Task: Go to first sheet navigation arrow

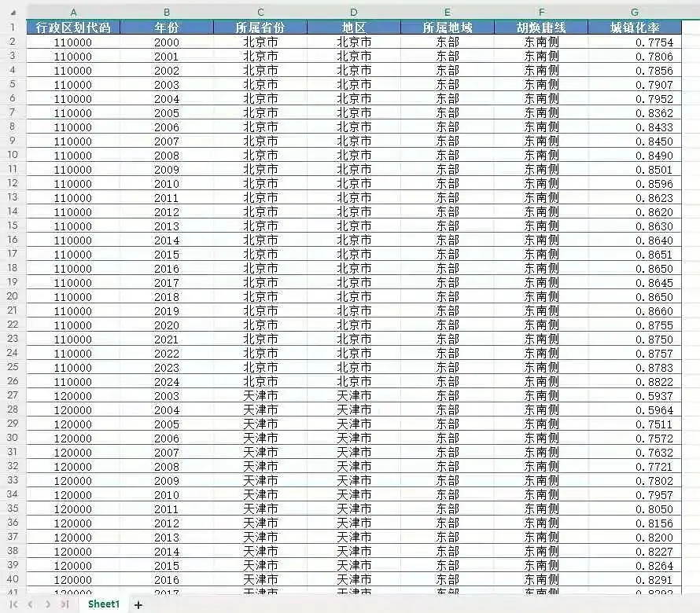Action: 13,604
